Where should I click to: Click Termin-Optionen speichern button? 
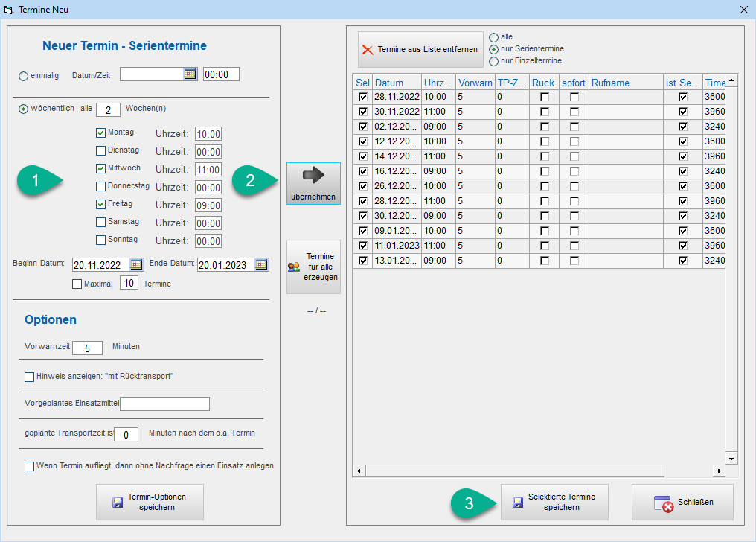(x=150, y=502)
